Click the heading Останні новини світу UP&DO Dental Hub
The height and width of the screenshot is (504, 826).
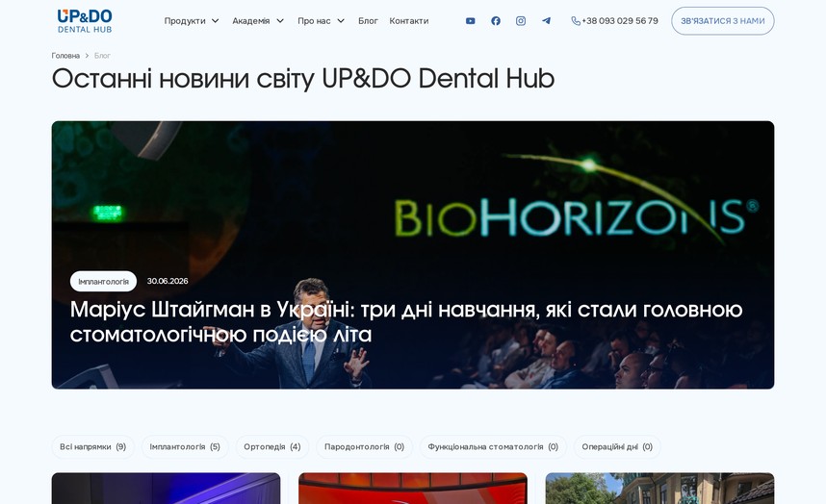[x=303, y=79]
